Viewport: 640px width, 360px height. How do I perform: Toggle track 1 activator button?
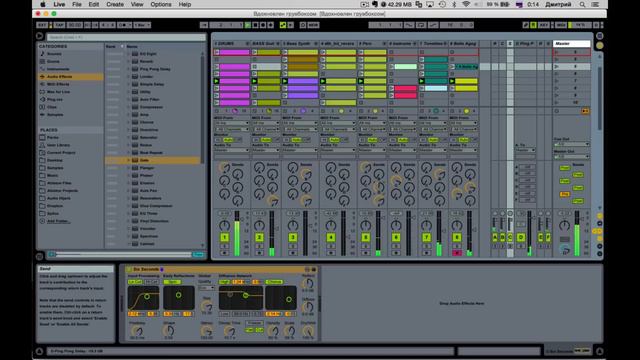pyautogui.click(x=224, y=237)
